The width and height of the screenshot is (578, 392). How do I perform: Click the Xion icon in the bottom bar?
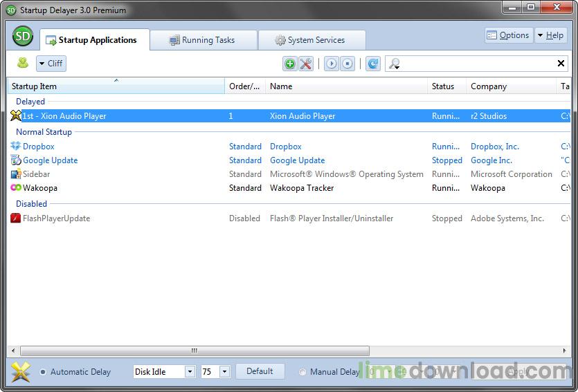[x=21, y=371]
